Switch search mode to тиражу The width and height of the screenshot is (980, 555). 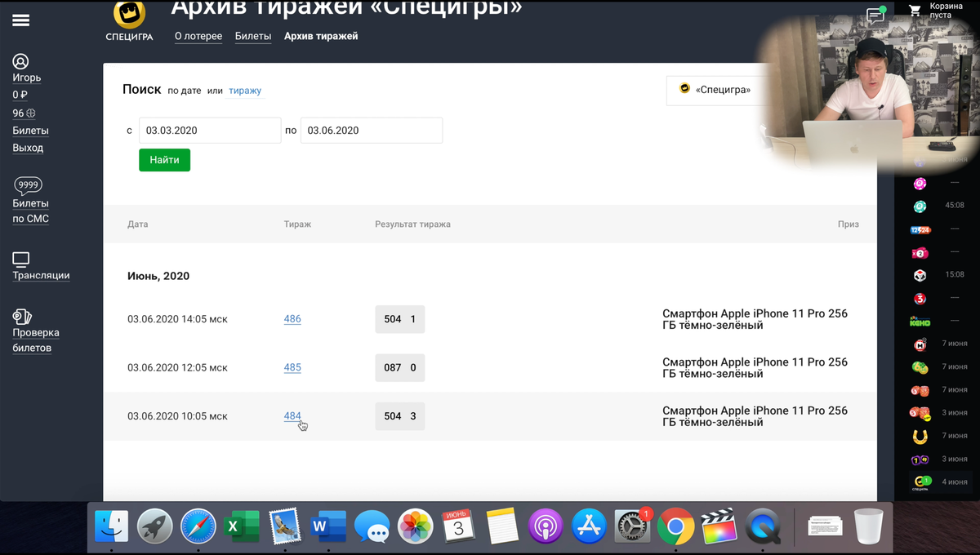[245, 91]
